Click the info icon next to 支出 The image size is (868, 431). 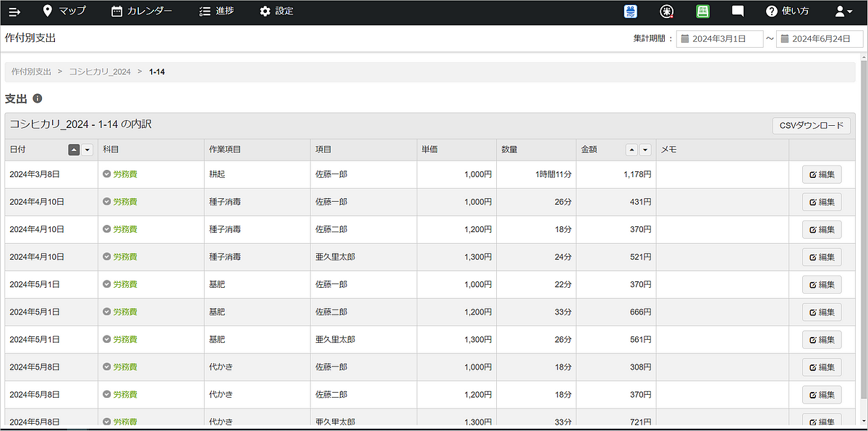[x=38, y=98]
